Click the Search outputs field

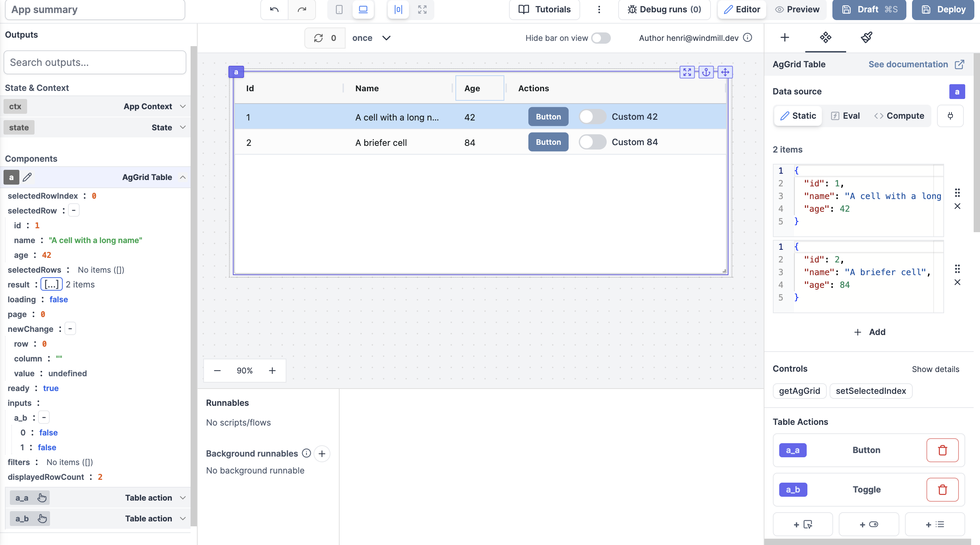pos(95,62)
